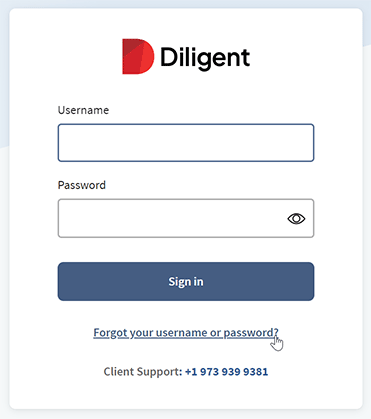Toggle password visibility in Password box

(296, 219)
